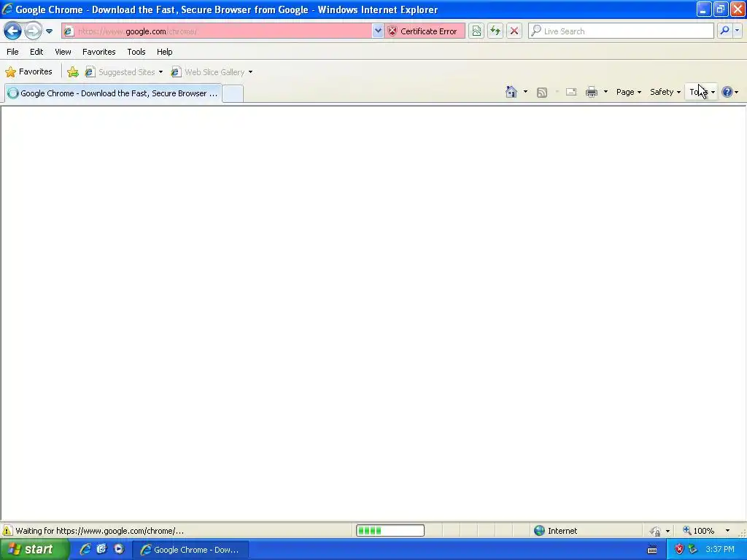This screenshot has width=747, height=560.
Task: Click the green page loading progress bar
Action: [x=390, y=531]
